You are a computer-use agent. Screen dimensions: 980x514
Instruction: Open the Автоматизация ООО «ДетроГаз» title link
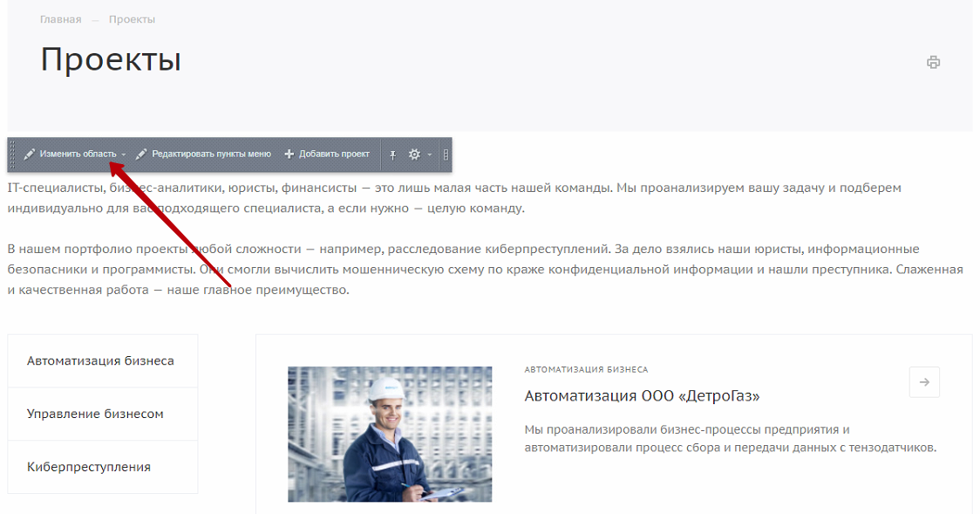tap(642, 396)
